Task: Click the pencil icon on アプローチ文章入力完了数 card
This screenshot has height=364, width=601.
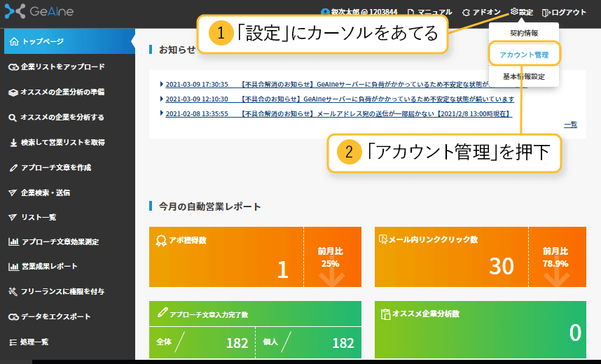Action: click(x=163, y=313)
